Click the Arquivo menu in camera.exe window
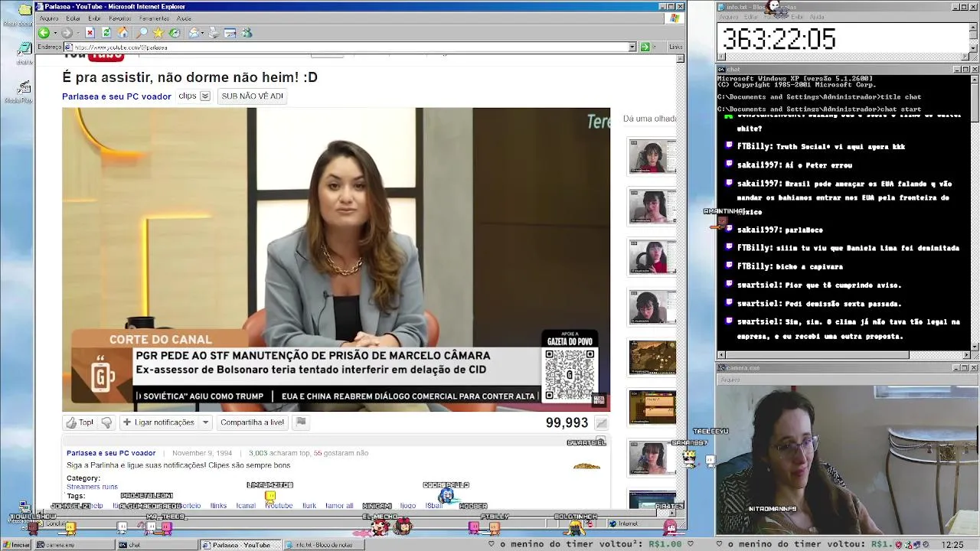The width and height of the screenshot is (980, 551). coord(730,380)
